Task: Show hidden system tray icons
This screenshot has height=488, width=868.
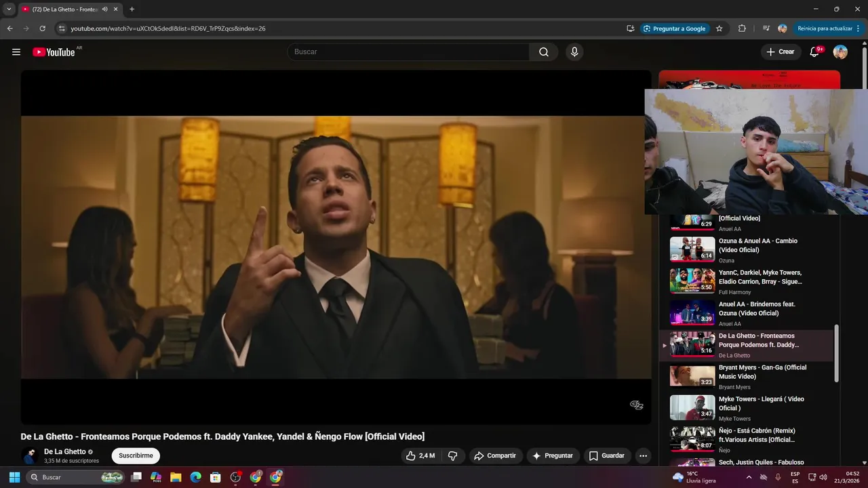Action: pyautogui.click(x=749, y=477)
